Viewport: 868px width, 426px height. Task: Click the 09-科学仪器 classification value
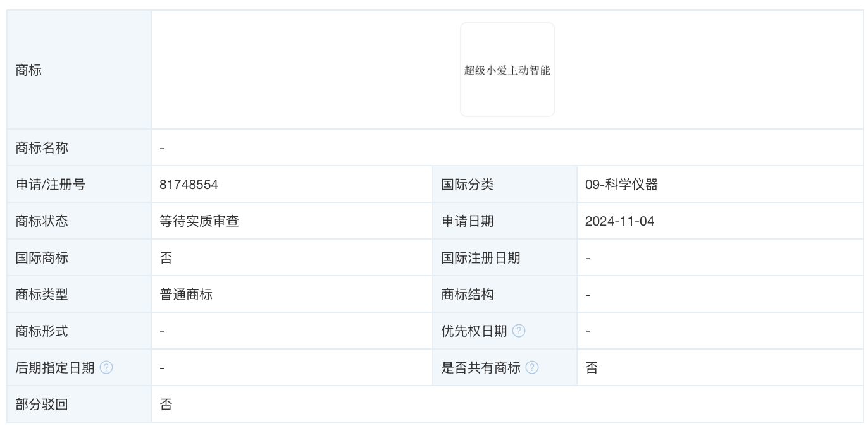pyautogui.click(x=621, y=185)
